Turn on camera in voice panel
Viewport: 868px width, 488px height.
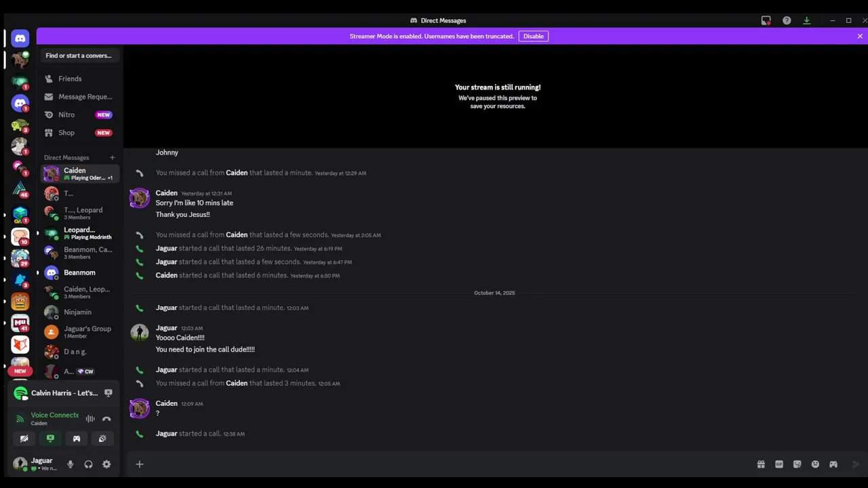(x=24, y=439)
